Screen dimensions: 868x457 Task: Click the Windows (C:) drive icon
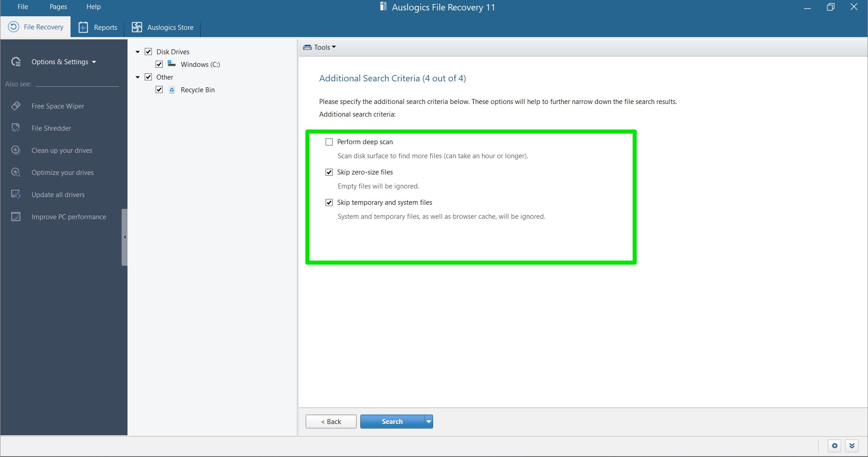[x=172, y=64]
